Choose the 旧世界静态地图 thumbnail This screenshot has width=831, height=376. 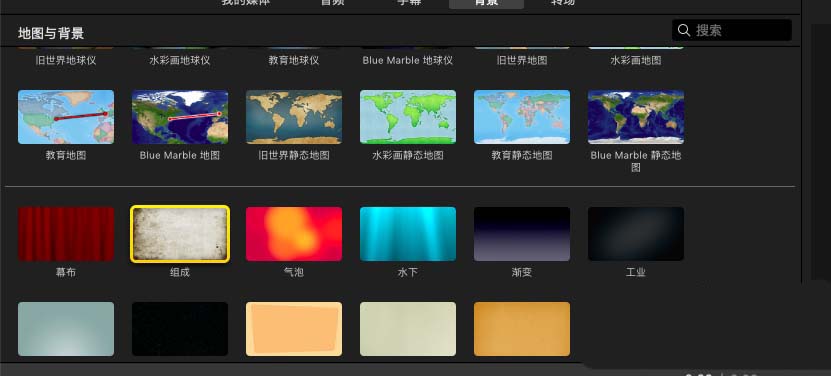[294, 117]
